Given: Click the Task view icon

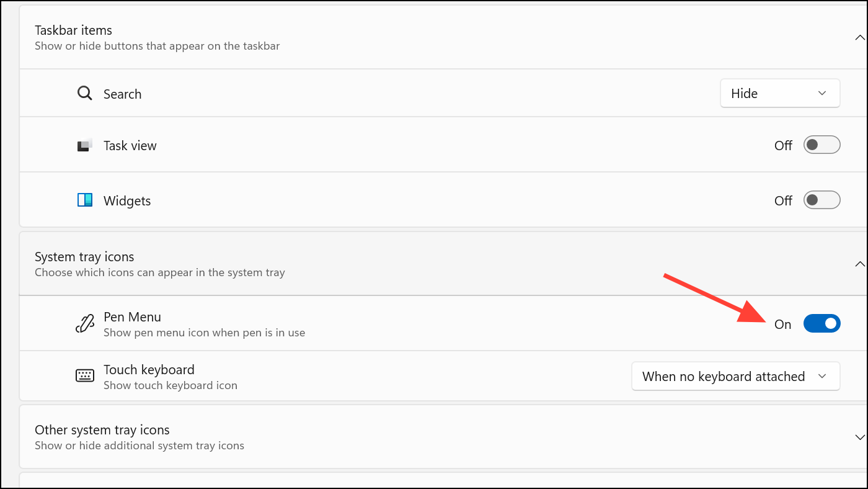Looking at the screenshot, I should pyautogui.click(x=84, y=145).
